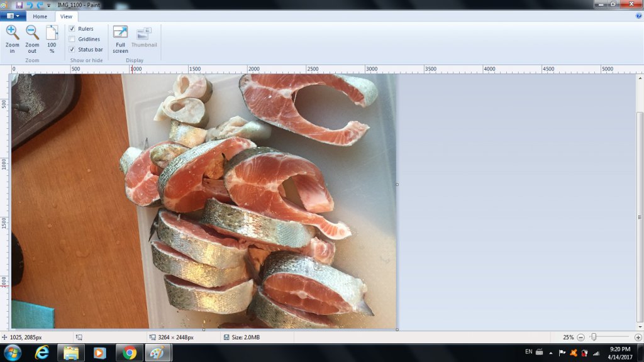Enable the Gridlines checkbox
Screen dimensions: 644x362
click(x=72, y=39)
